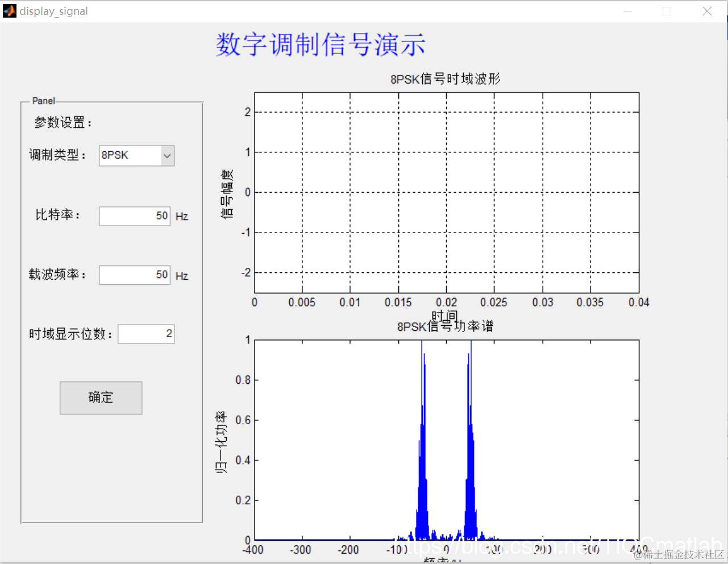Screen dimensions: 728x564
Task: Click the 归一化功率 y-axis label
Action: [221, 442]
